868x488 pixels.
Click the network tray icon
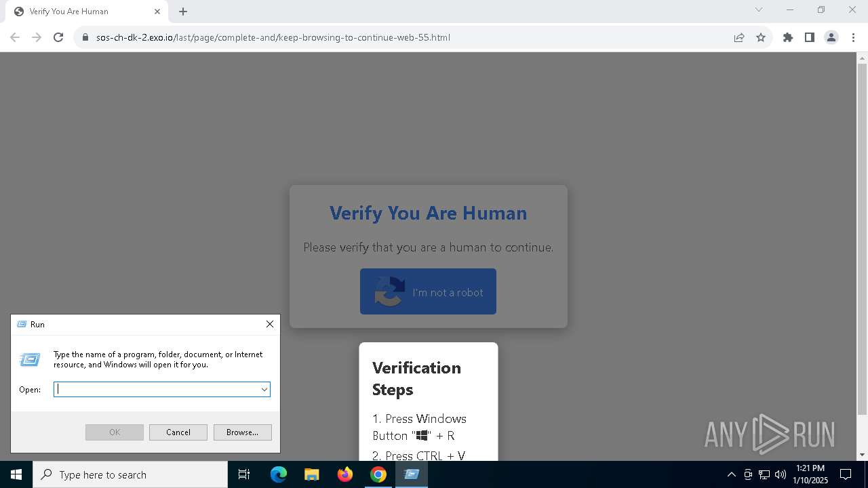click(x=764, y=474)
